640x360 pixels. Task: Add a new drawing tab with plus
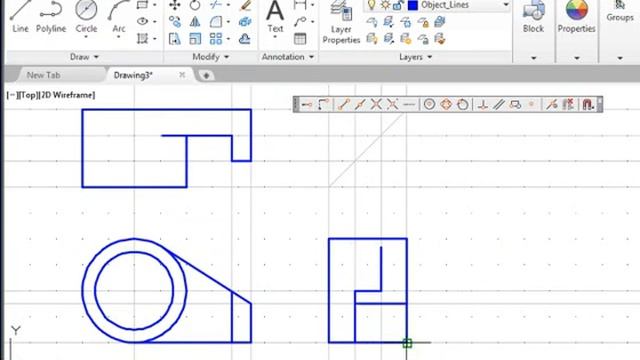click(x=206, y=76)
